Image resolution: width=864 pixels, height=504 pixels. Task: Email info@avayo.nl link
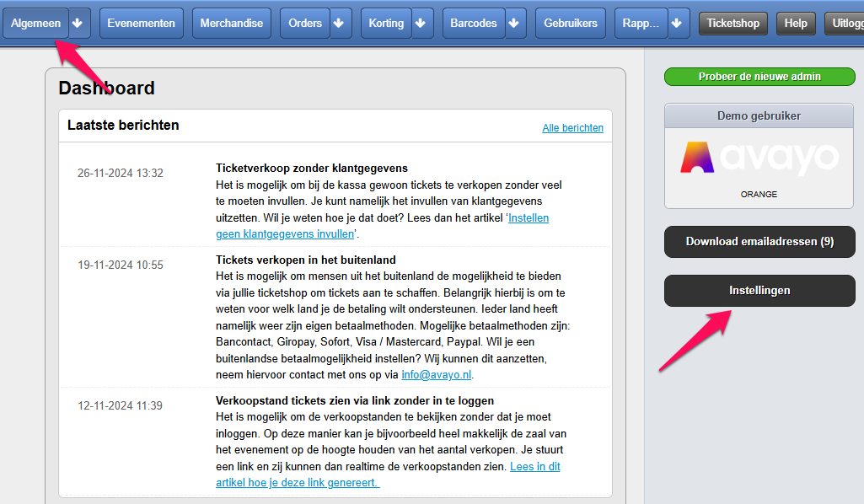pyautogui.click(x=437, y=374)
